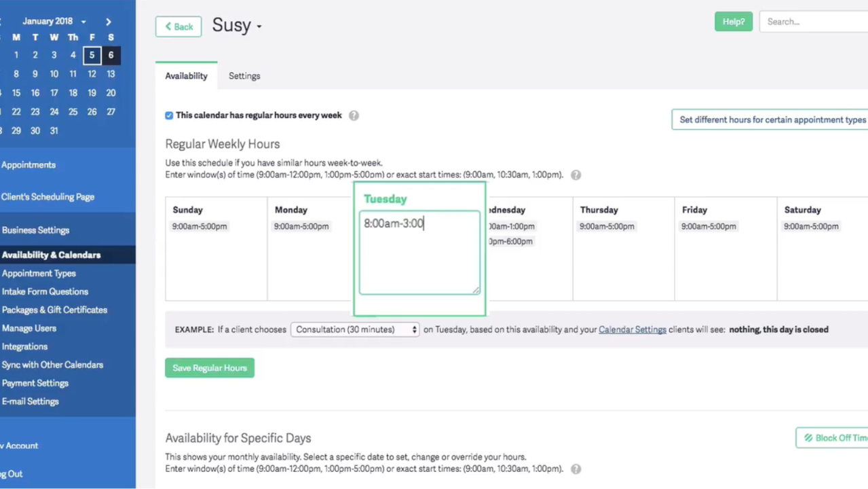Select January 17 in the mini calendar
This screenshot has width=868, height=489.
(x=54, y=93)
